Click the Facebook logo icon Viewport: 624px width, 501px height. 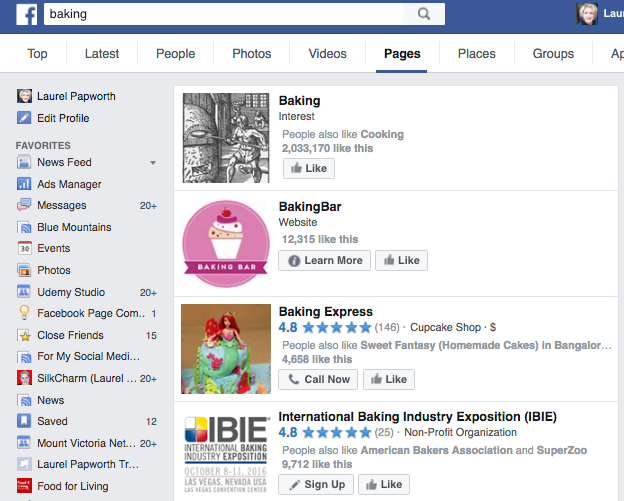click(x=26, y=14)
